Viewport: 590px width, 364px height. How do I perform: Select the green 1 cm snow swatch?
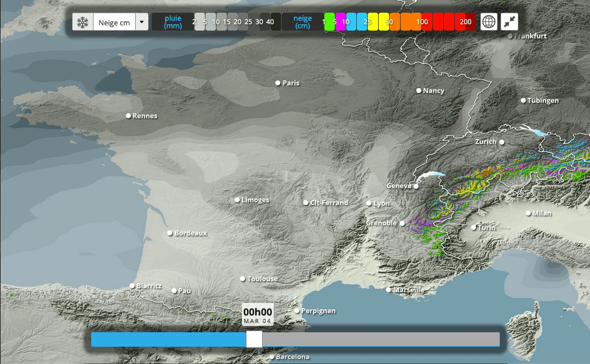tap(330, 22)
